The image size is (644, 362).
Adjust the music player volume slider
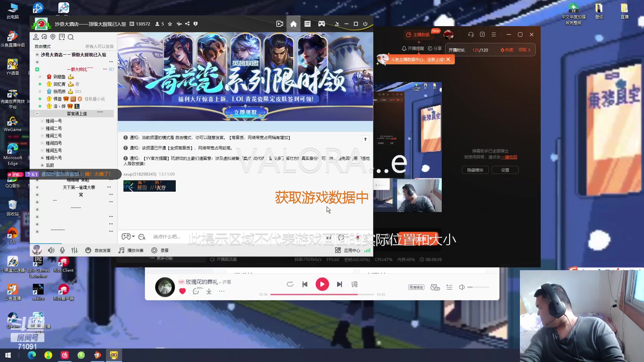(x=478, y=287)
